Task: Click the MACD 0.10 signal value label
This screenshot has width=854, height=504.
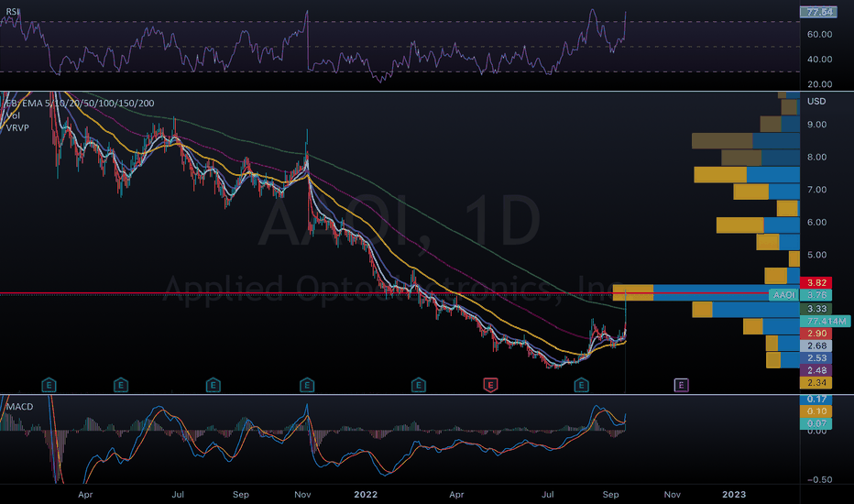Action: point(816,411)
